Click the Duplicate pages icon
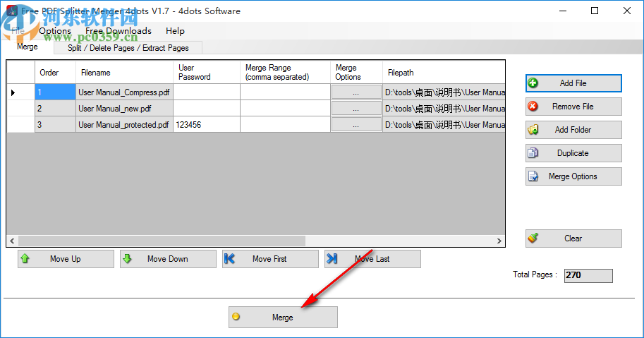The height and width of the screenshot is (338, 644). [533, 153]
